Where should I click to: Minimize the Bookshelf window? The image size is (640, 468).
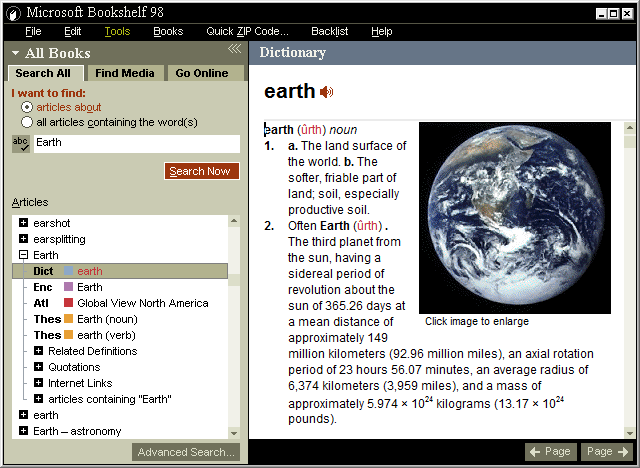coord(601,13)
